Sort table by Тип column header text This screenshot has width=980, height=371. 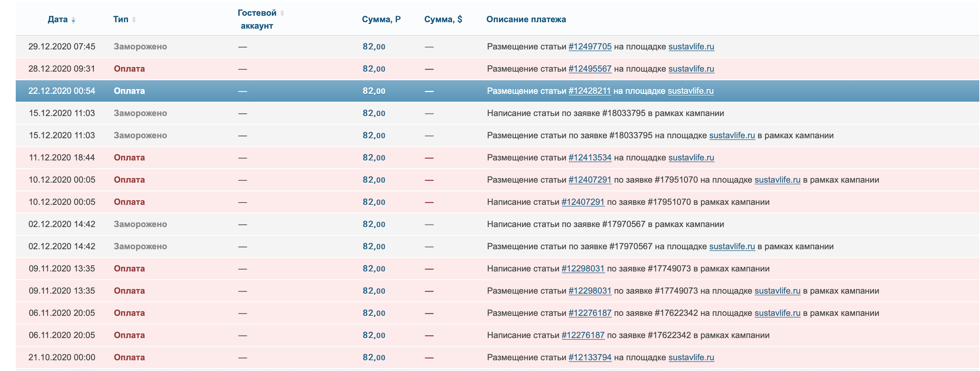(121, 19)
